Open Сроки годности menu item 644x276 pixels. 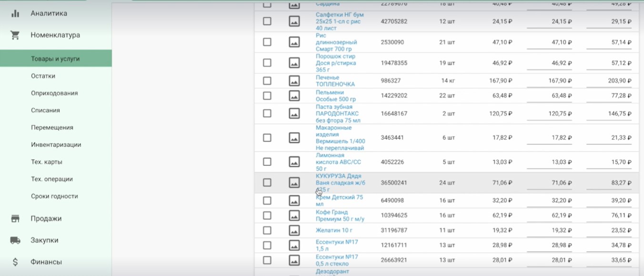[54, 196]
